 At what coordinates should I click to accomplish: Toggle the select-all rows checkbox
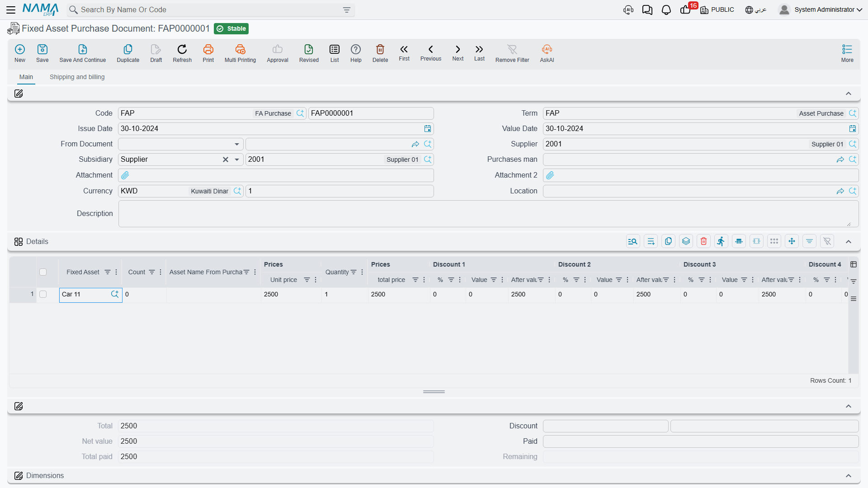click(43, 272)
